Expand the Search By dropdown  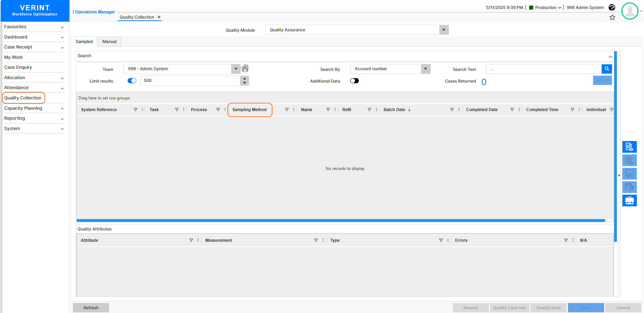tap(426, 69)
